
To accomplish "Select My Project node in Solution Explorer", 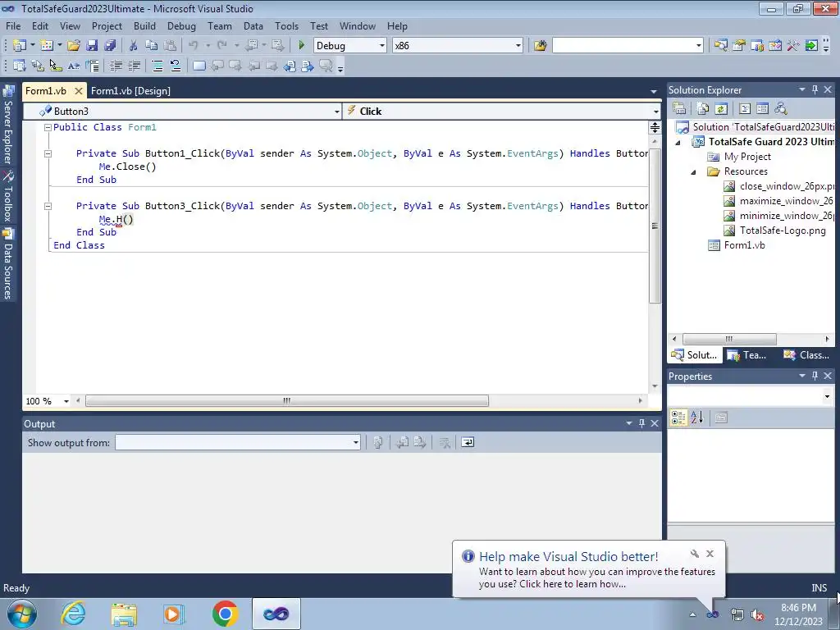I will [739, 157].
